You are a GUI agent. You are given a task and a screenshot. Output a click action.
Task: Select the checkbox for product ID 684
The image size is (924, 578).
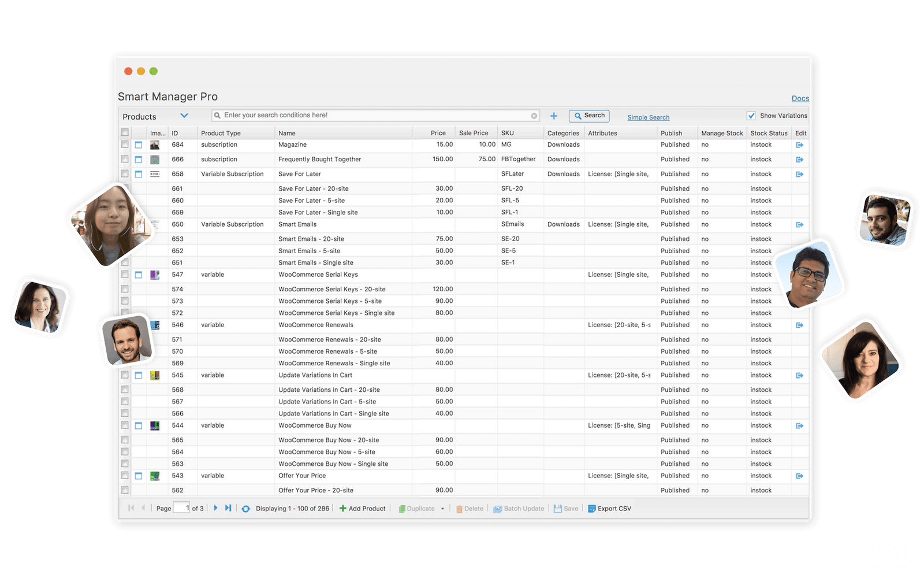(x=125, y=144)
